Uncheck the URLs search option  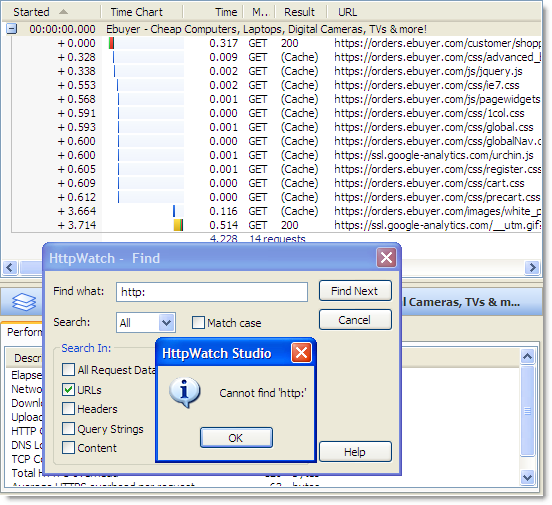(68, 389)
